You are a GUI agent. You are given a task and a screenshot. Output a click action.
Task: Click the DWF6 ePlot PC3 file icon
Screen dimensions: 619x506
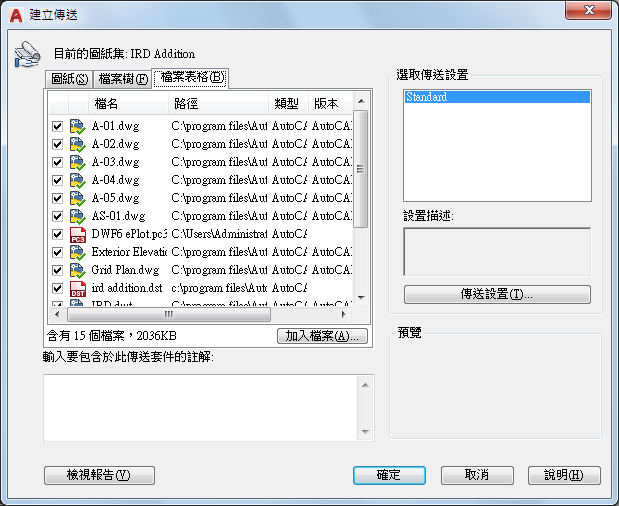pyautogui.click(x=78, y=234)
